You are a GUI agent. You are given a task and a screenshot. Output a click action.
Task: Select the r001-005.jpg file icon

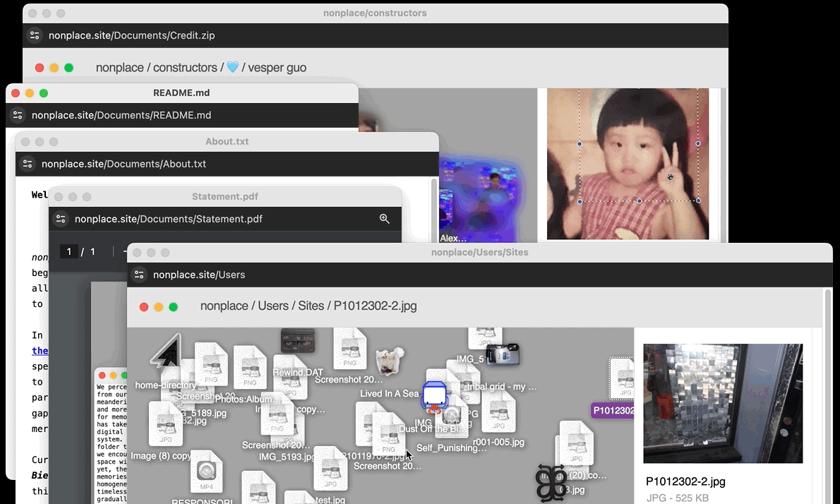(x=498, y=412)
